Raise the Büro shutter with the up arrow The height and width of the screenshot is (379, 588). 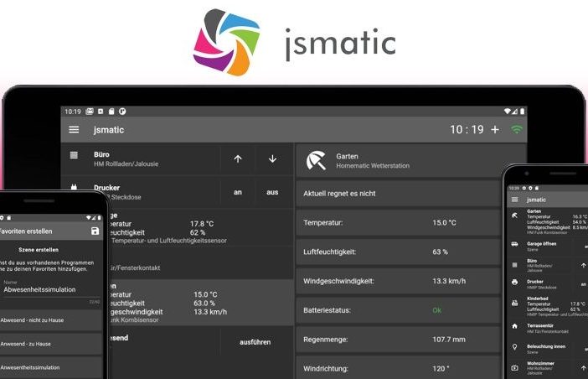pos(238,158)
